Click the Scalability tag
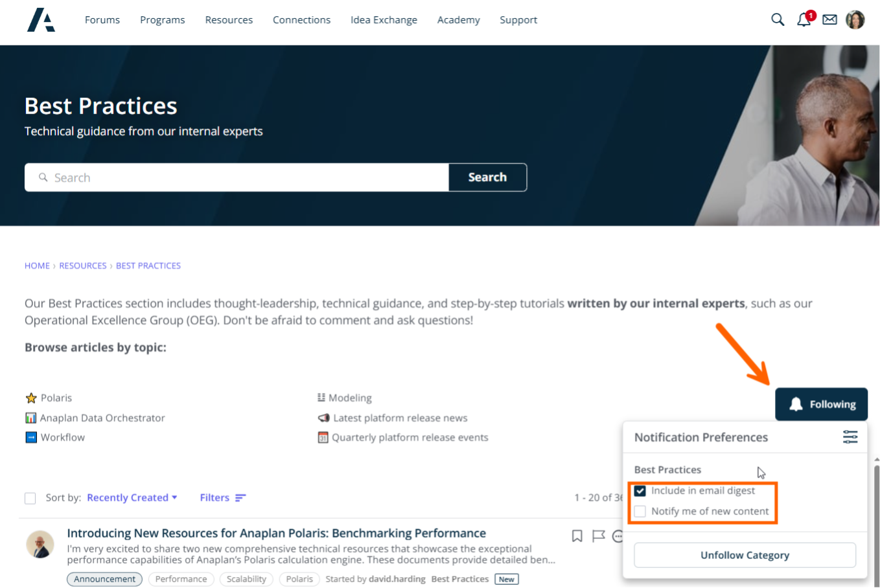880x588 pixels. coord(246,579)
